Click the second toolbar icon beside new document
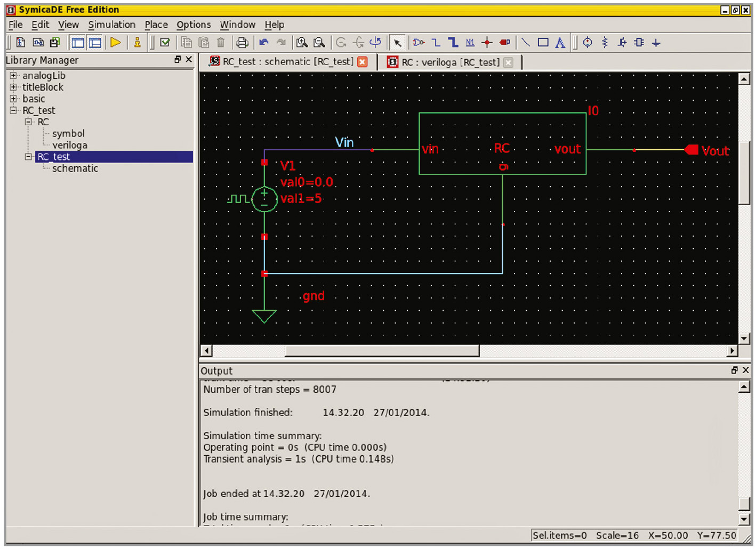The image size is (756, 549). coord(38,42)
